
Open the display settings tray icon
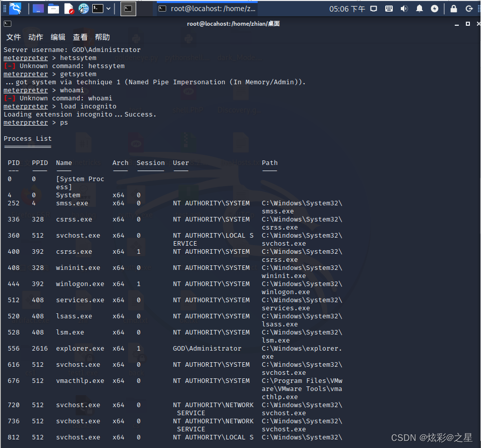coord(373,9)
